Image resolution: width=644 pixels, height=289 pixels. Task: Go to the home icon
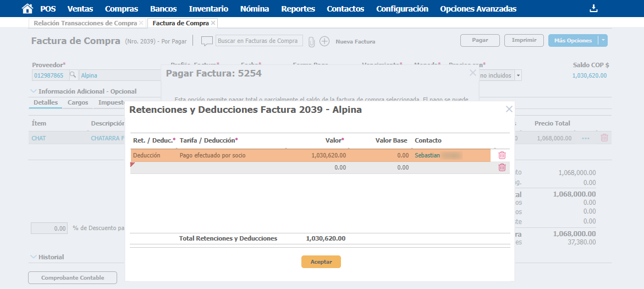[x=27, y=9]
